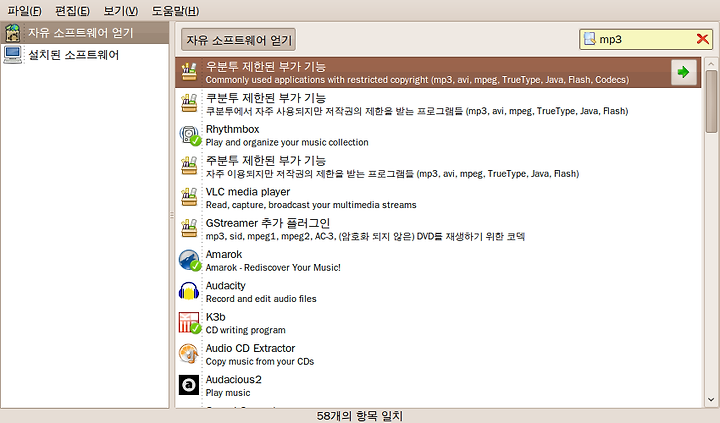Image resolution: width=720 pixels, height=423 pixels.
Task: Select the 쿠분투 제한된 부가 기능 title
Action: coord(266,98)
